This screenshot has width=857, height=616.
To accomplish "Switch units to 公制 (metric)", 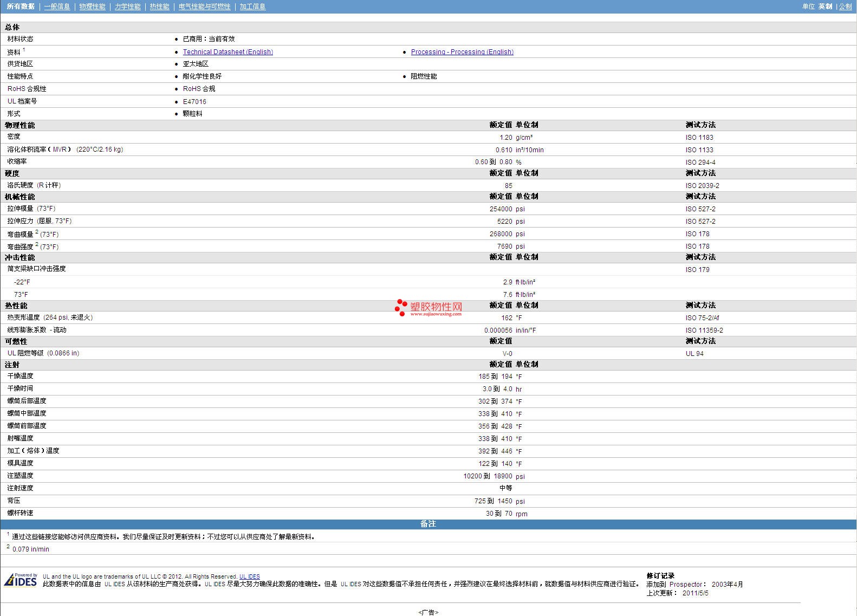I will pyautogui.click(x=845, y=7).
